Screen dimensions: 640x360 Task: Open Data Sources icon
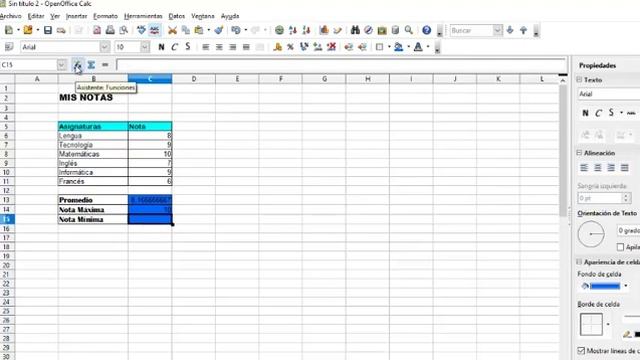(x=395, y=30)
